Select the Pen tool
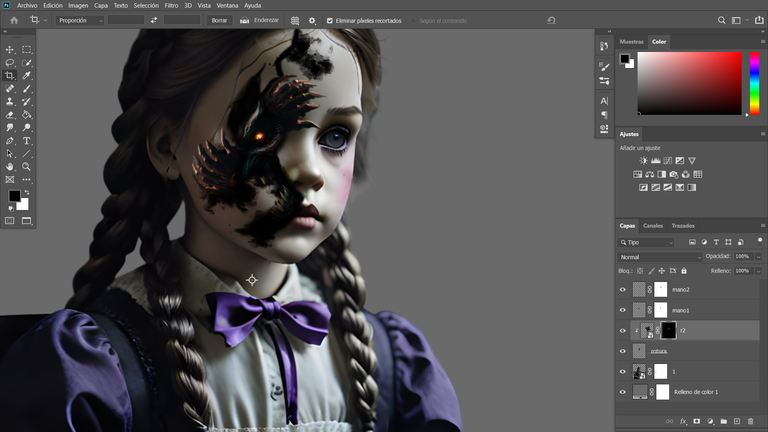The width and height of the screenshot is (768, 432). (10, 141)
